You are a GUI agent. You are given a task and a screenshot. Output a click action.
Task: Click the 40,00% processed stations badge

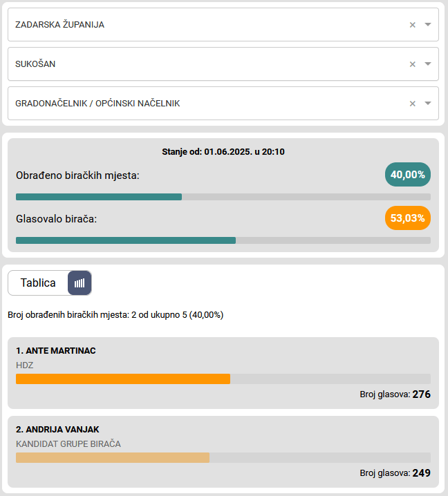click(407, 175)
